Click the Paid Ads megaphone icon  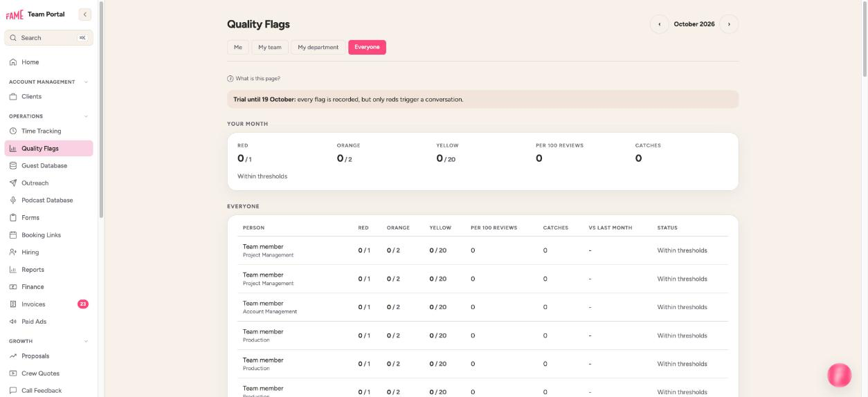click(x=13, y=322)
